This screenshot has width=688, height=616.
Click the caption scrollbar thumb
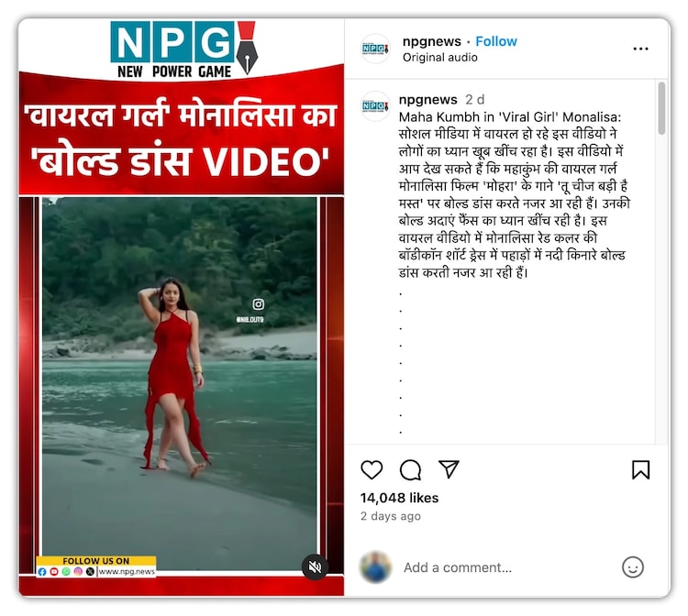point(661,108)
